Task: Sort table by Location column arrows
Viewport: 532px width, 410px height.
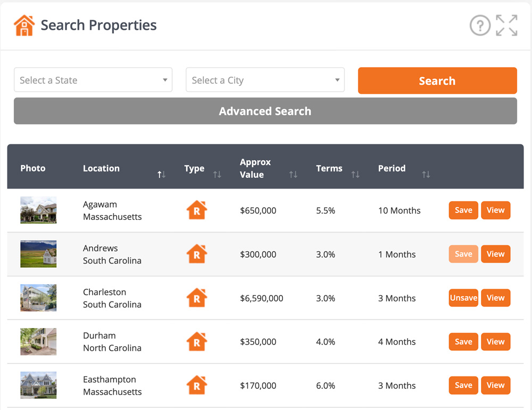Action: pos(161,175)
